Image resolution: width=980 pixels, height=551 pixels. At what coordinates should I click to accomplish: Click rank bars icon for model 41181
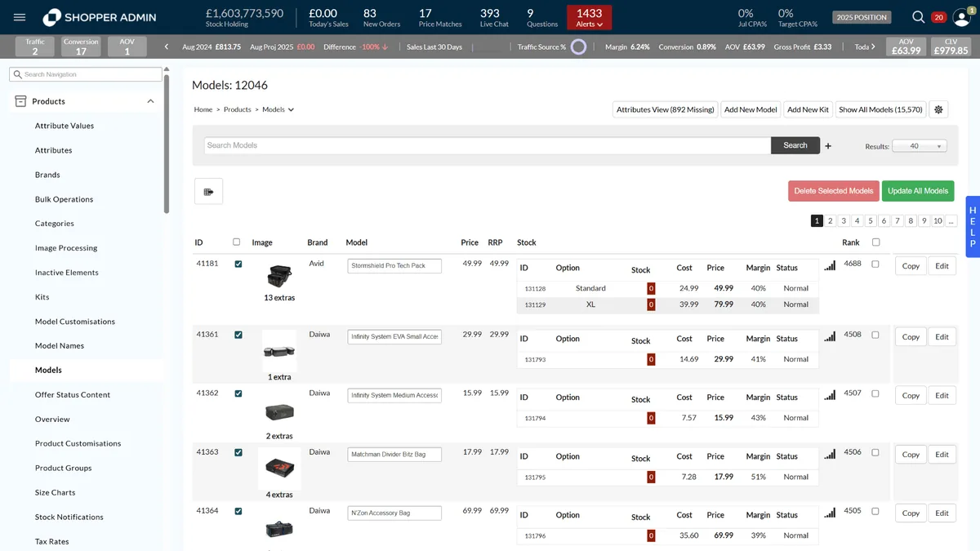click(831, 265)
